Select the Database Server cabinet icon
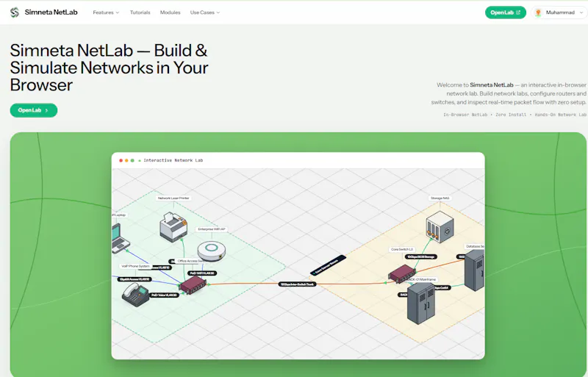 tap(474, 270)
